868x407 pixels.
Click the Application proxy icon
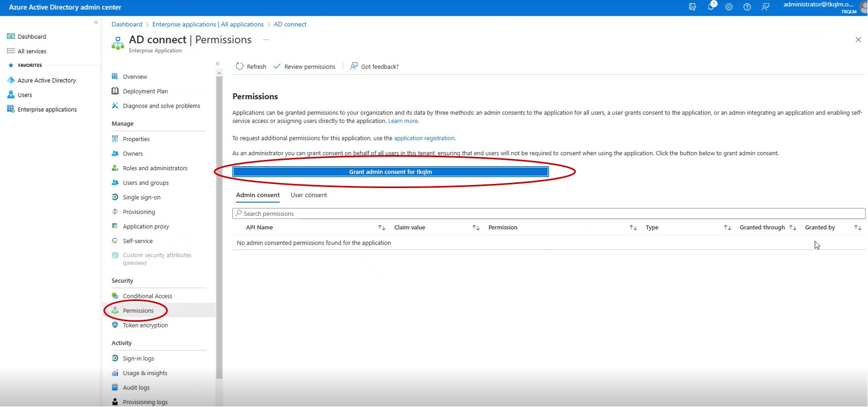pyautogui.click(x=115, y=226)
